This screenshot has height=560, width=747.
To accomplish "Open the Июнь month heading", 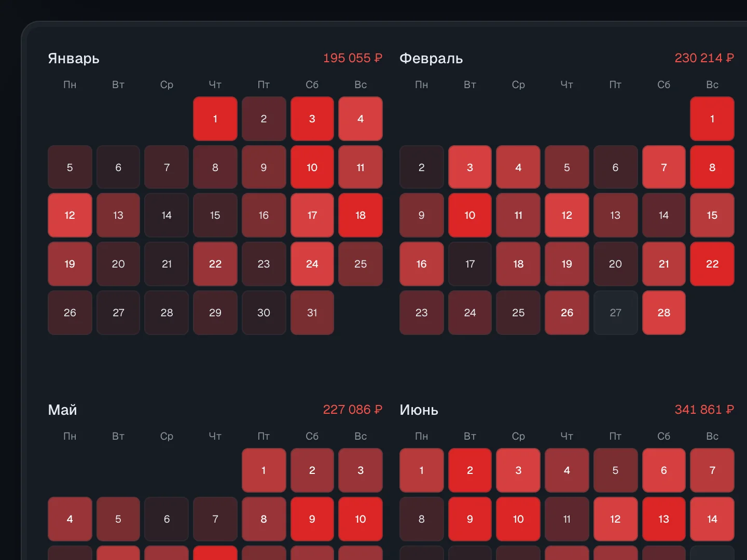I will 419,410.
